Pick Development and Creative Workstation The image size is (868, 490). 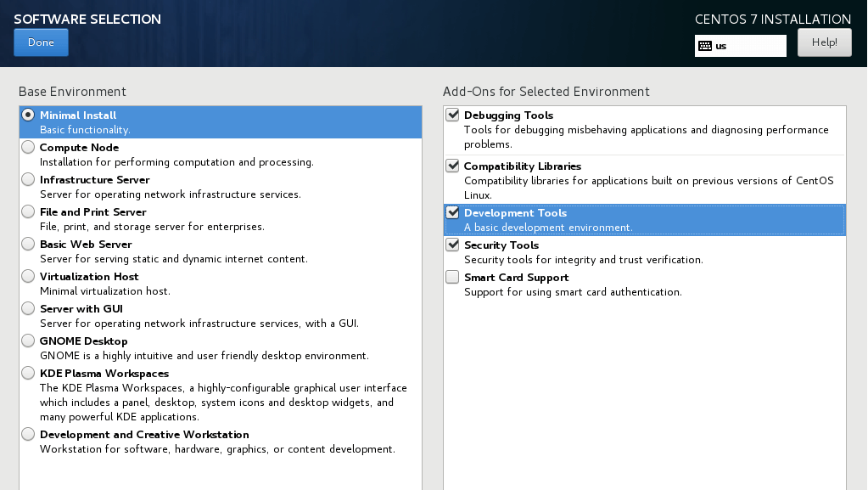[x=29, y=434]
